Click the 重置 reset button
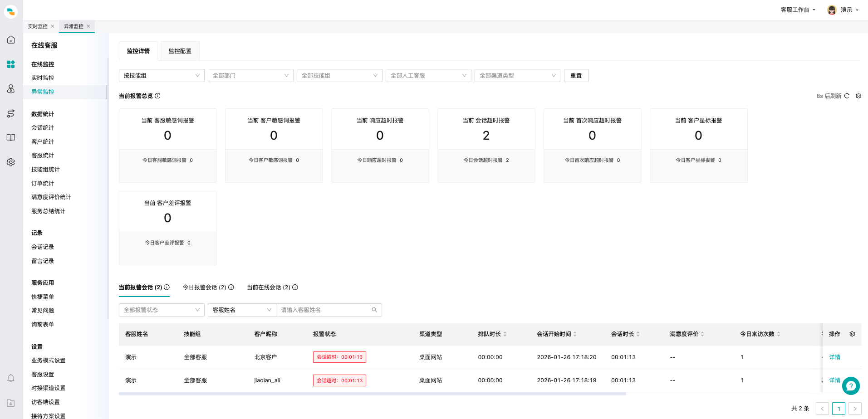Screen dimensions: 868x419 pos(576,75)
